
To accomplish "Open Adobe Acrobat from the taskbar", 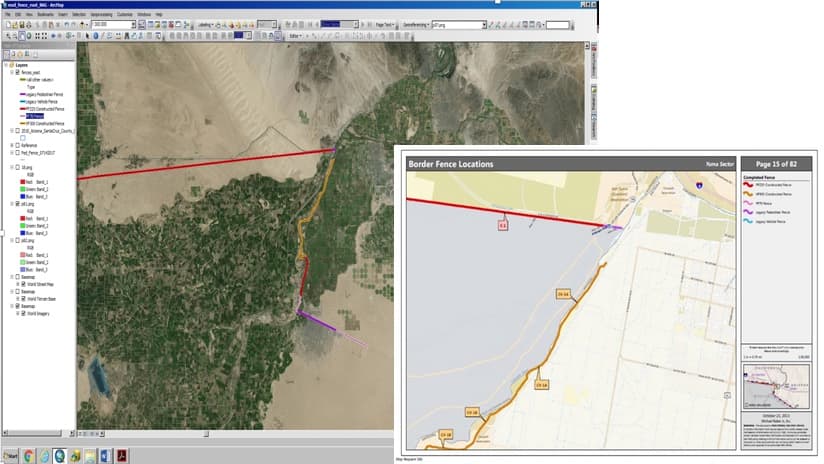I will (122, 456).
